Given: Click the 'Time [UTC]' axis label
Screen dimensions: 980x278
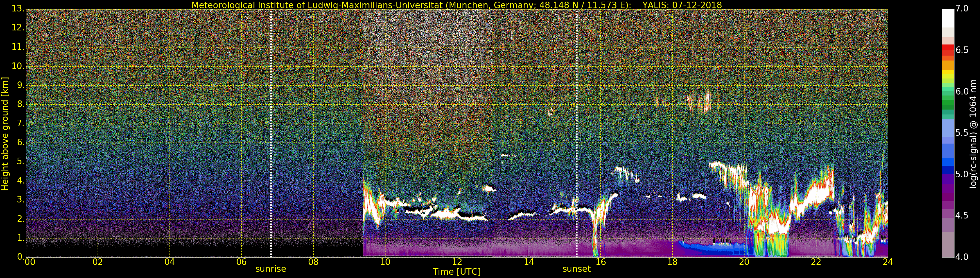Looking at the screenshot, I should tap(457, 272).
